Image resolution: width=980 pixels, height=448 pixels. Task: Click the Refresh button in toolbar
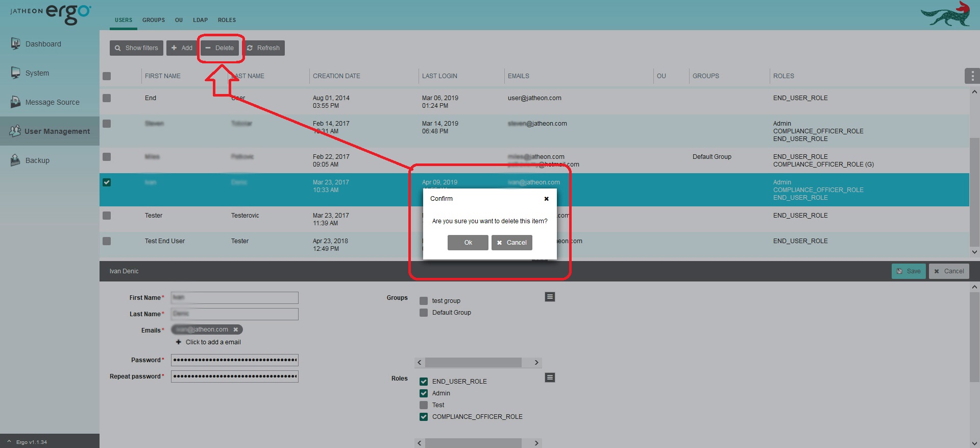263,48
